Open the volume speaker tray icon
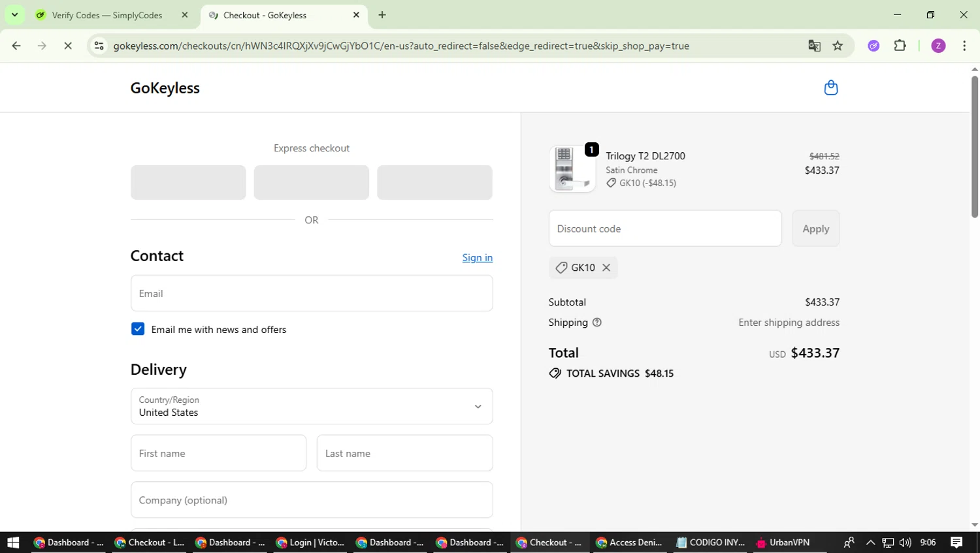 [x=905, y=543]
